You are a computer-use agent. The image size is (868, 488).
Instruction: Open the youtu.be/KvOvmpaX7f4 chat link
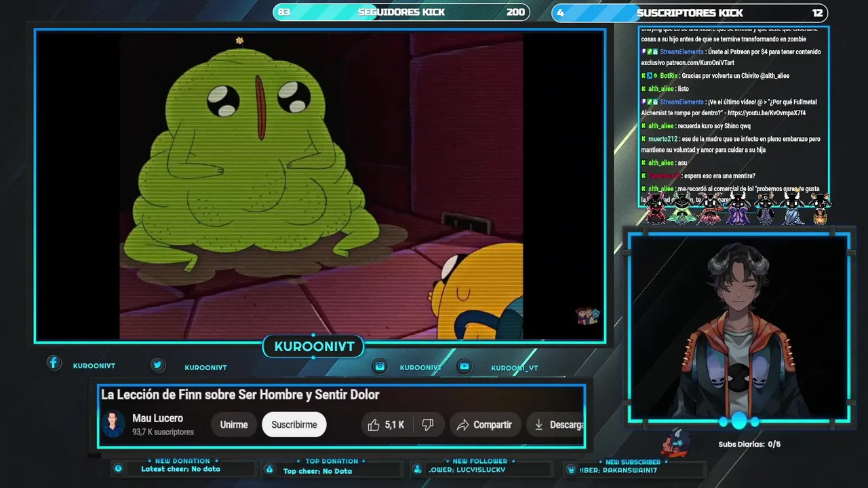766,113
